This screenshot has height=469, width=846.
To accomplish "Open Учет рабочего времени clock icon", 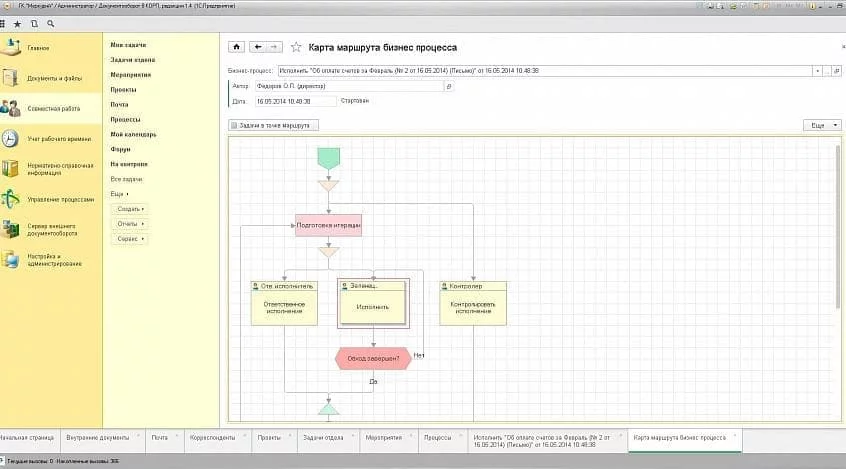I will [x=10, y=139].
